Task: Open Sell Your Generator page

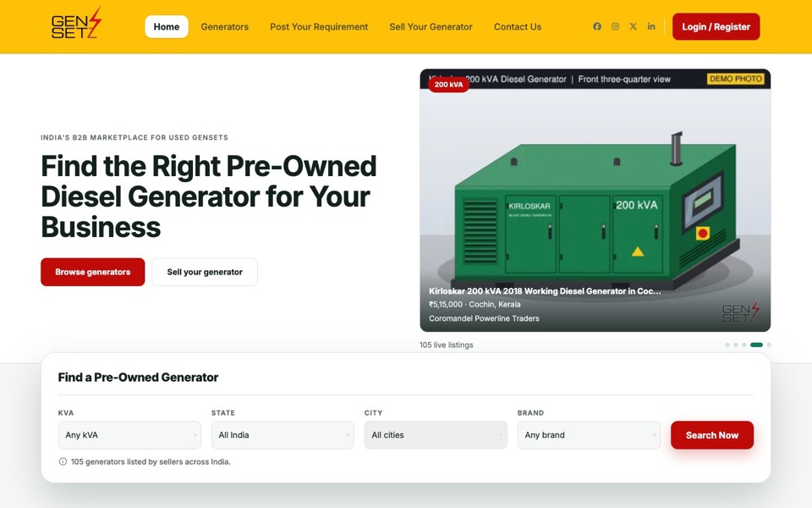Action: [431, 26]
